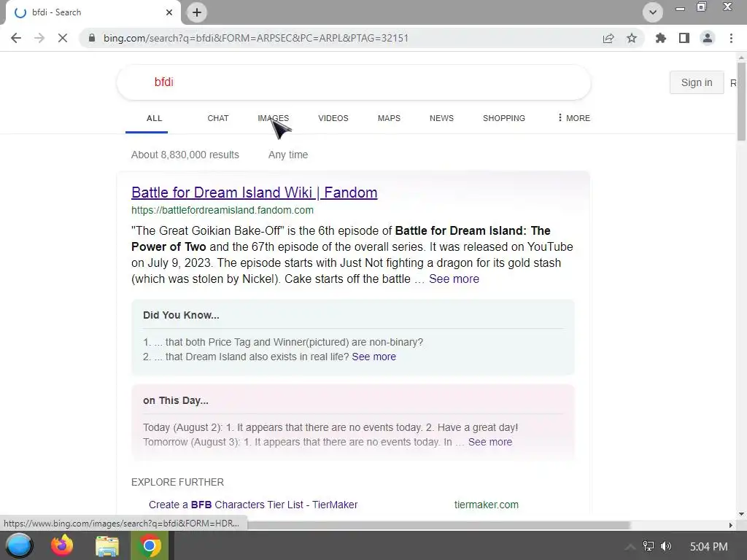Open BFB Characters Tier List link
Image resolution: width=747 pixels, height=560 pixels.
click(x=253, y=505)
